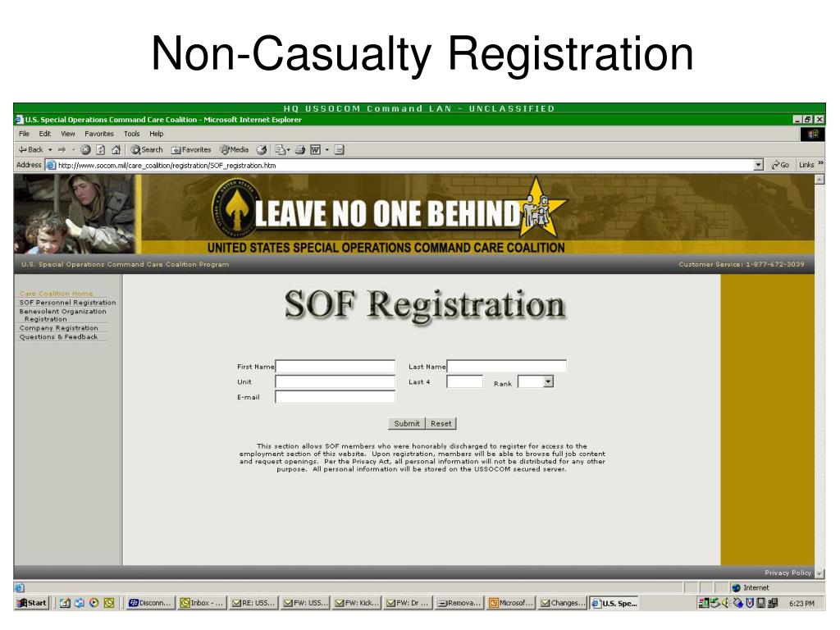This screenshot has height=630, width=840.
Task: Click the Mail icon in toolbar
Action: coord(281,150)
